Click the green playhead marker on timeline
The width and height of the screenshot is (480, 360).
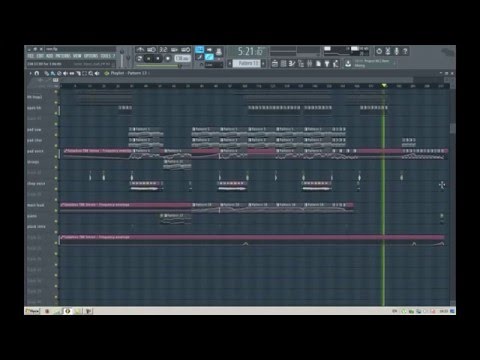pos(384,86)
